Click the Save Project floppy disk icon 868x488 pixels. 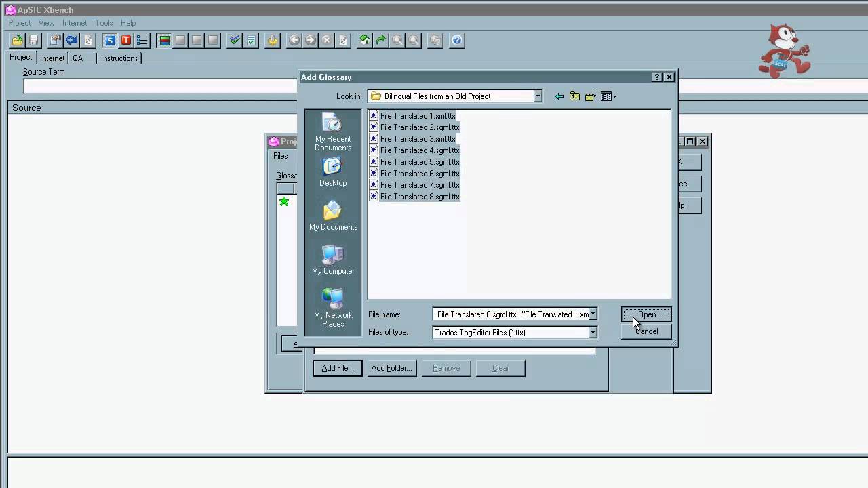tap(33, 41)
